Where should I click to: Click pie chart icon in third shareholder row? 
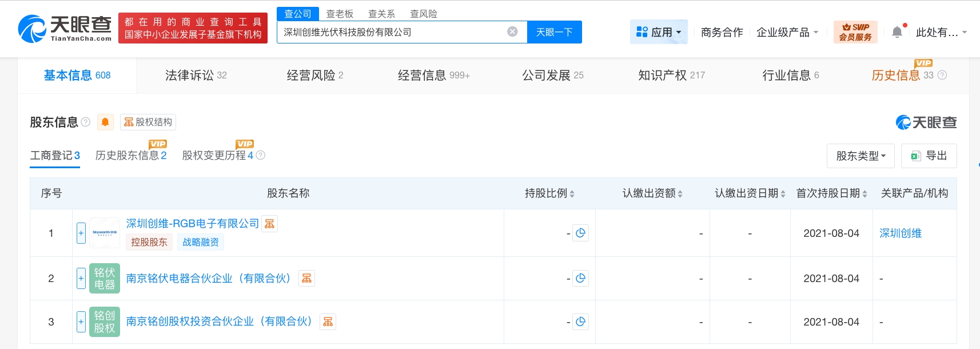click(580, 322)
